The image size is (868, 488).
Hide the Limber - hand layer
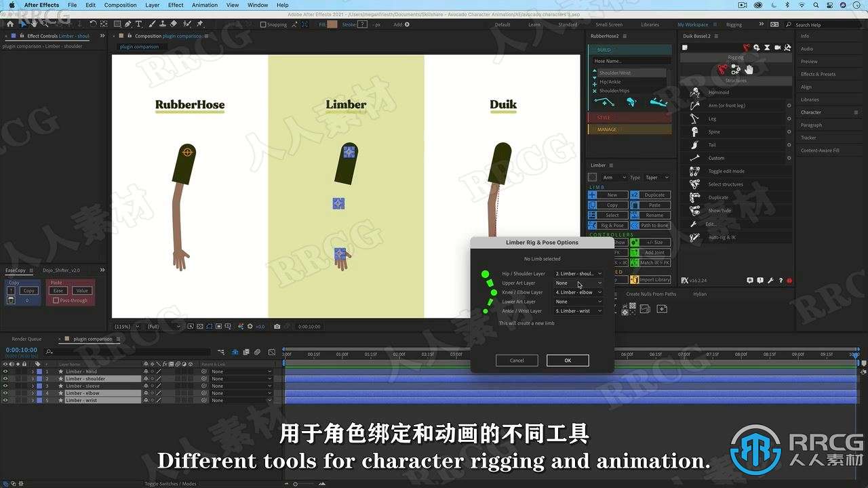(5, 371)
